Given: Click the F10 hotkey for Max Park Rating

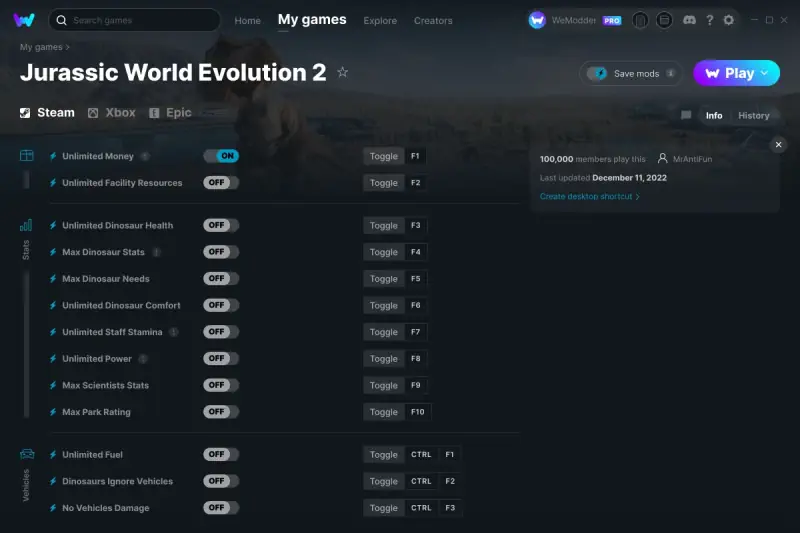Looking at the screenshot, I should 418,412.
